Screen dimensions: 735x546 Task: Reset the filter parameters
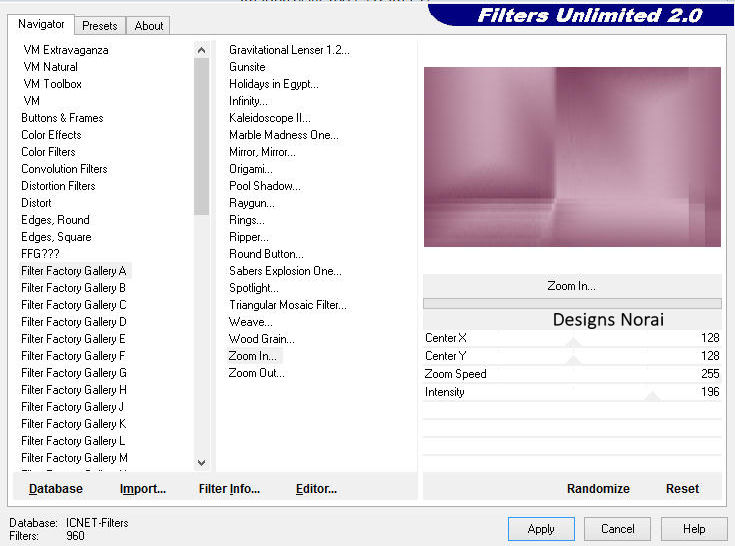coord(682,488)
